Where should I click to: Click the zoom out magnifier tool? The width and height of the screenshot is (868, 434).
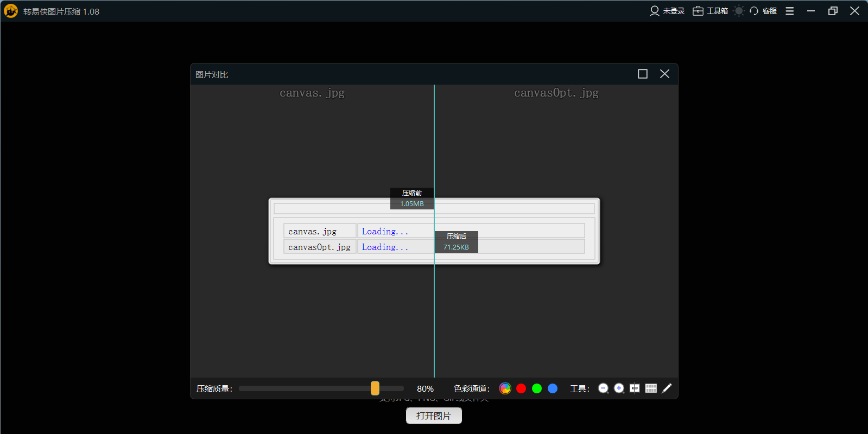[x=603, y=388]
